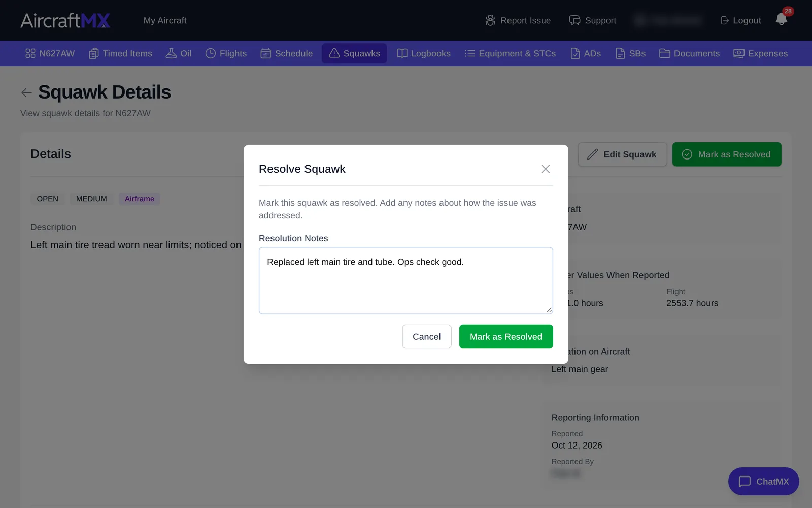This screenshot has width=812, height=508.
Task: Click the '2553.7 hours' flight value
Action: coord(692,303)
